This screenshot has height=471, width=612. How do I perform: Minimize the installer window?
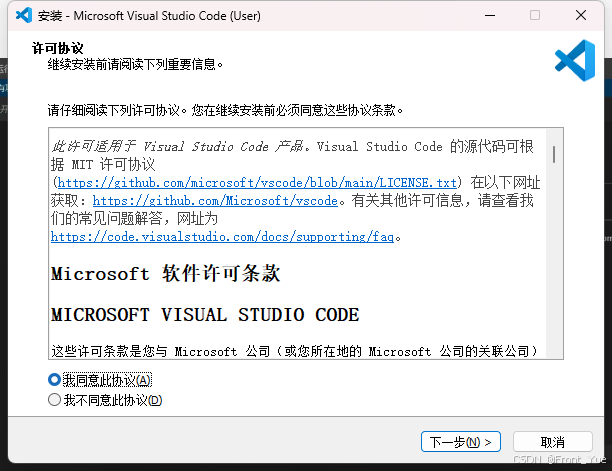(490, 15)
